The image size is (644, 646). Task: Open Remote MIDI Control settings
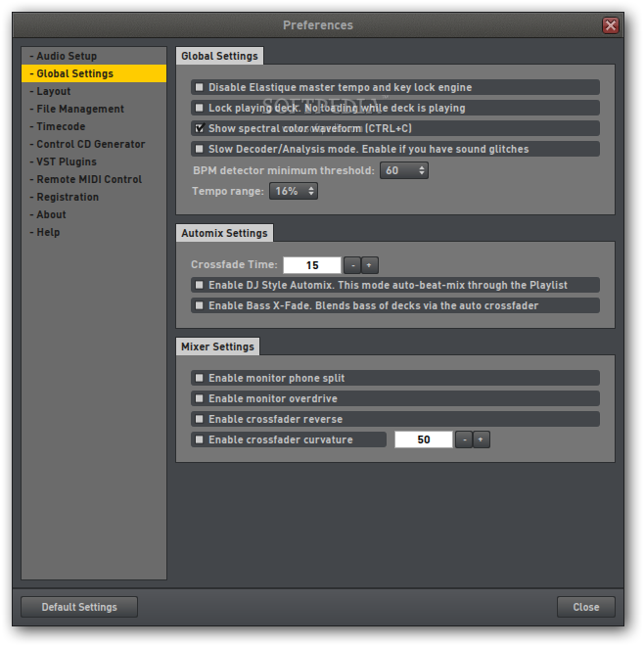[94, 180]
